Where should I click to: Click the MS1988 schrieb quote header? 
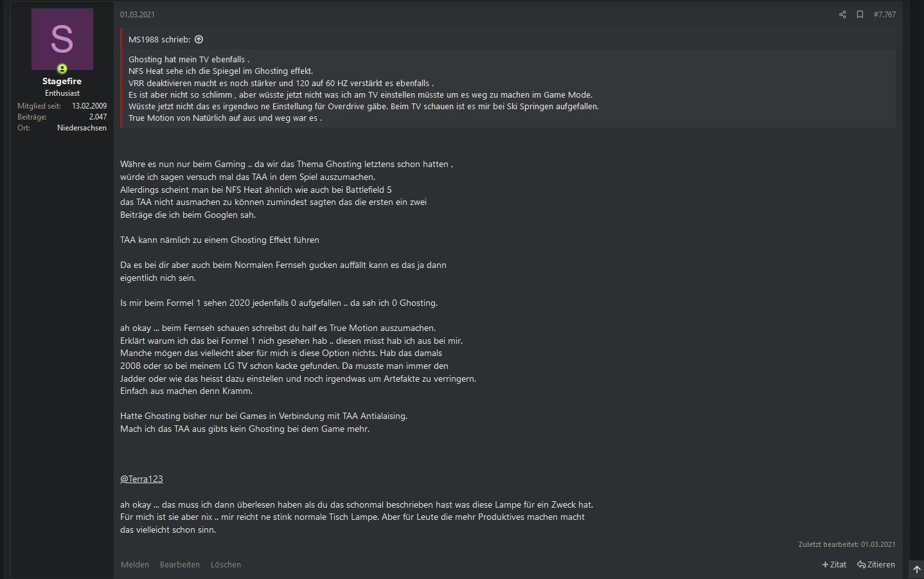(159, 39)
